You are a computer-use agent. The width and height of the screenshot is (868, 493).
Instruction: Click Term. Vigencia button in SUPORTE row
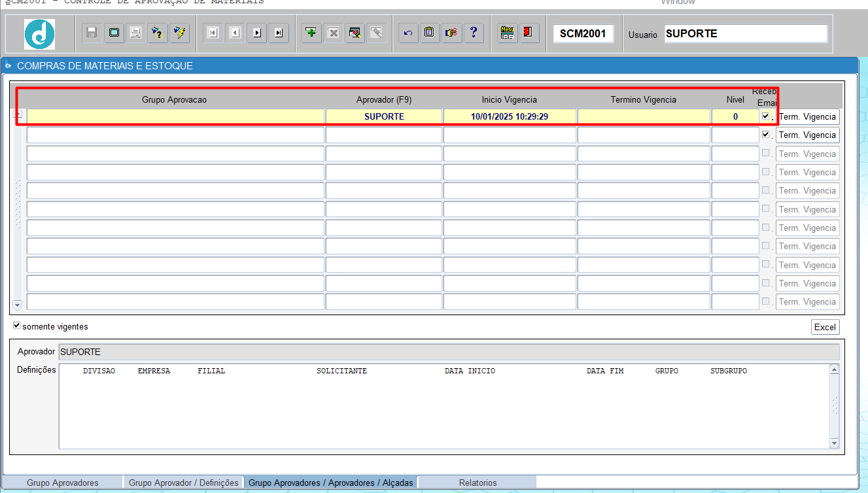coord(807,116)
